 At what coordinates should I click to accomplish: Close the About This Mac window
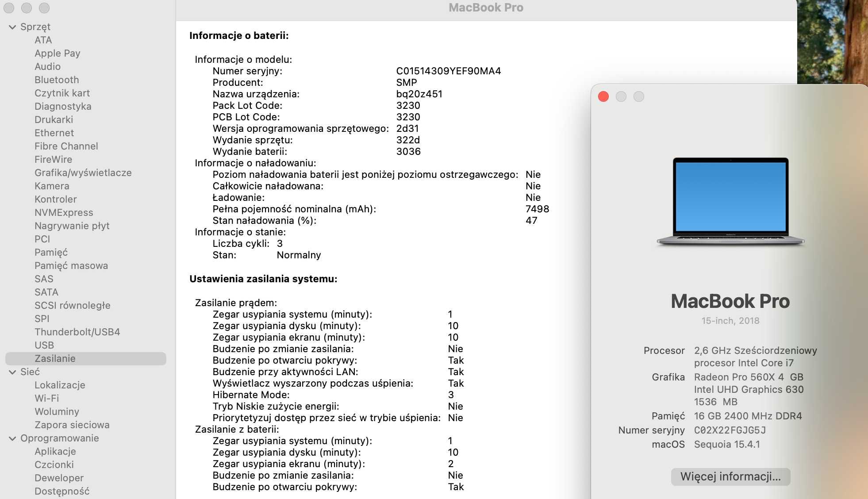coord(603,96)
